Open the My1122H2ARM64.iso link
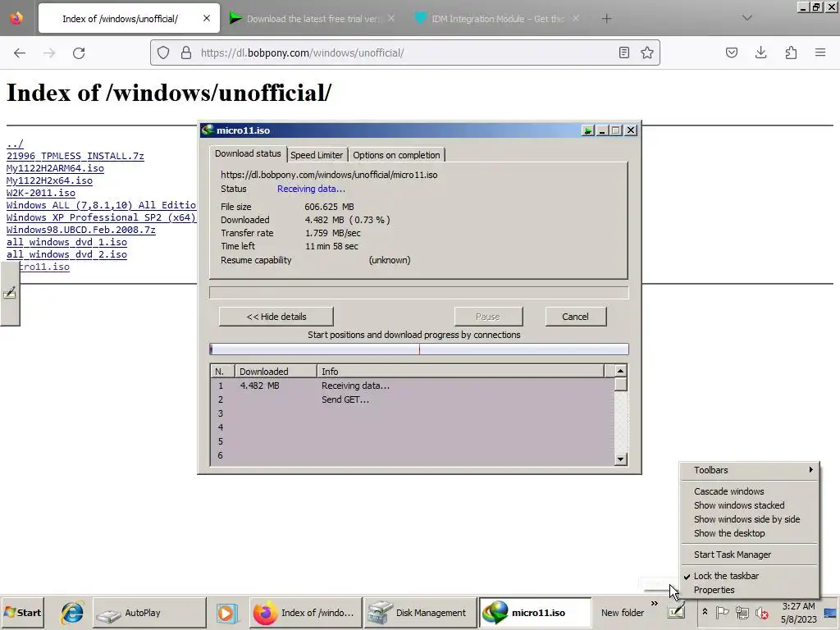The height and width of the screenshot is (630, 840). (x=55, y=168)
